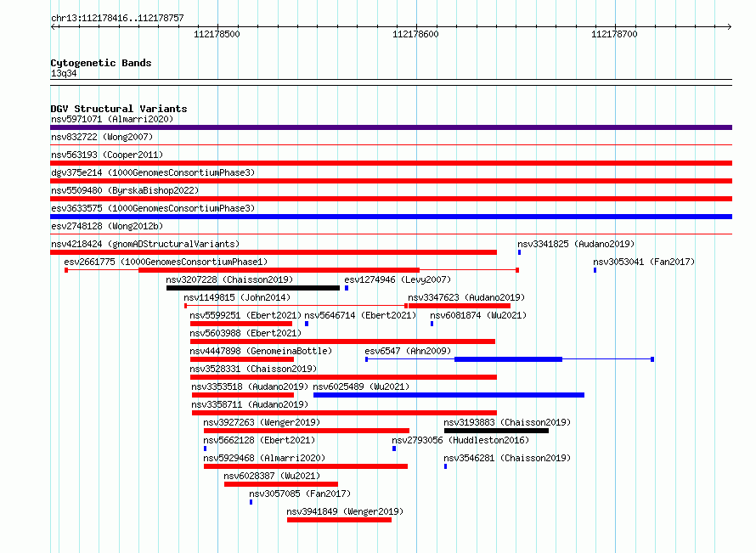
Task: Open nsv2793056 (Huddleston2016) variant
Action: (460, 440)
